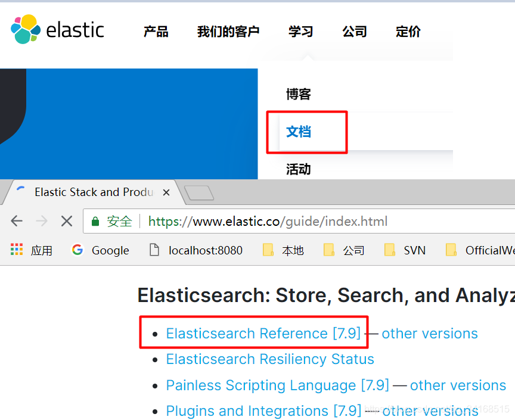Open the Google bookmark

(x=101, y=250)
